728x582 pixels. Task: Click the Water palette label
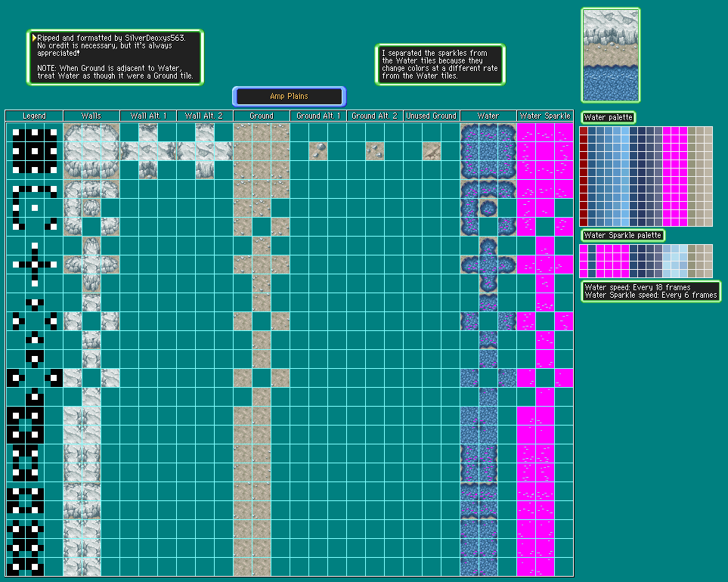(x=608, y=117)
